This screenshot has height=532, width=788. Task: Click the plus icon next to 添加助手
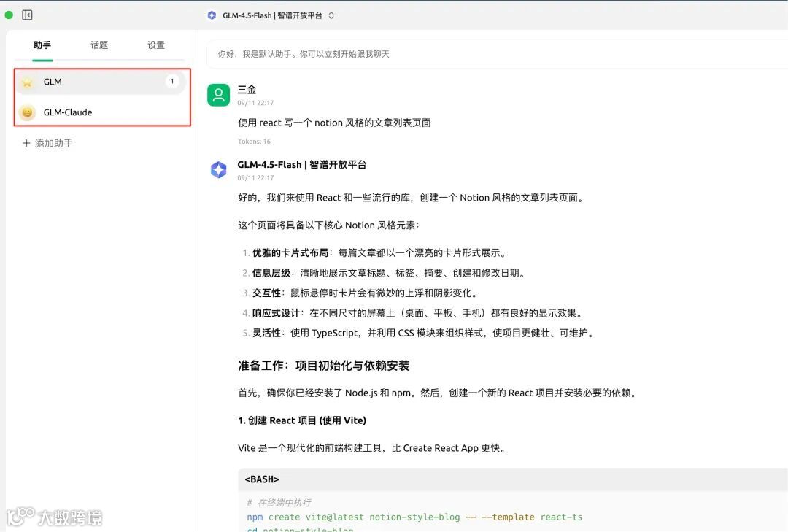(26, 143)
